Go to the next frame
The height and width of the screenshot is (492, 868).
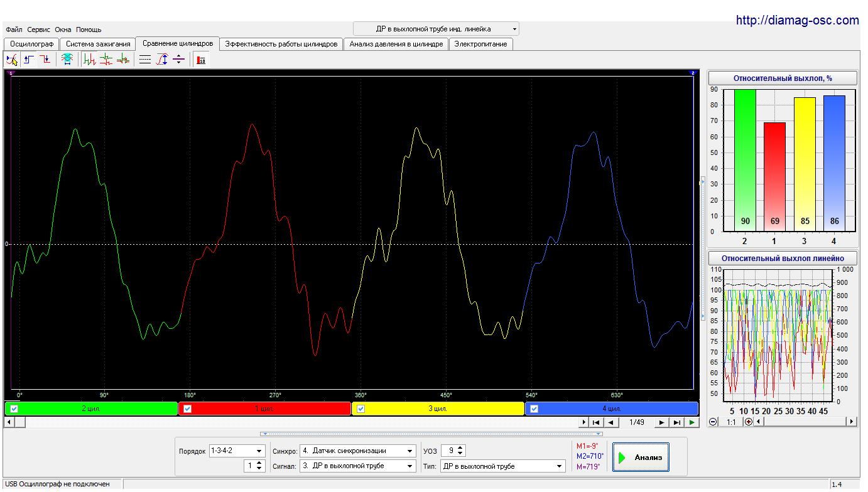coord(661,422)
